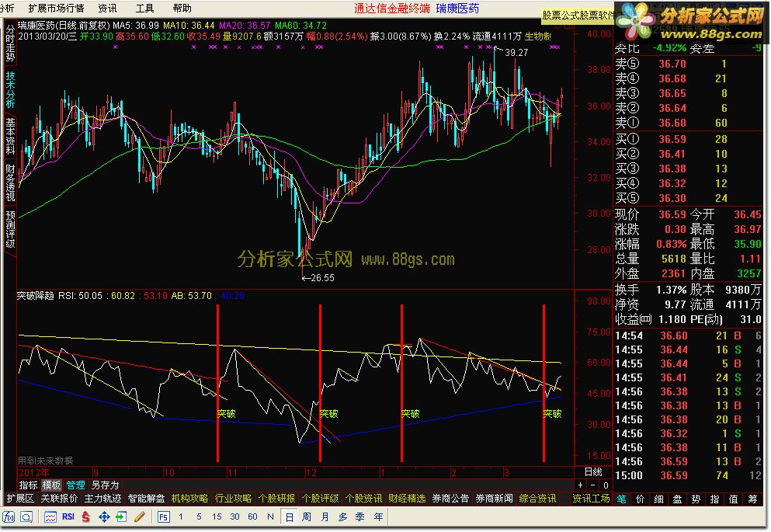Screen dimensions: 771x532
Task: Select the 筹 chip distribution tab
Action: point(752,499)
